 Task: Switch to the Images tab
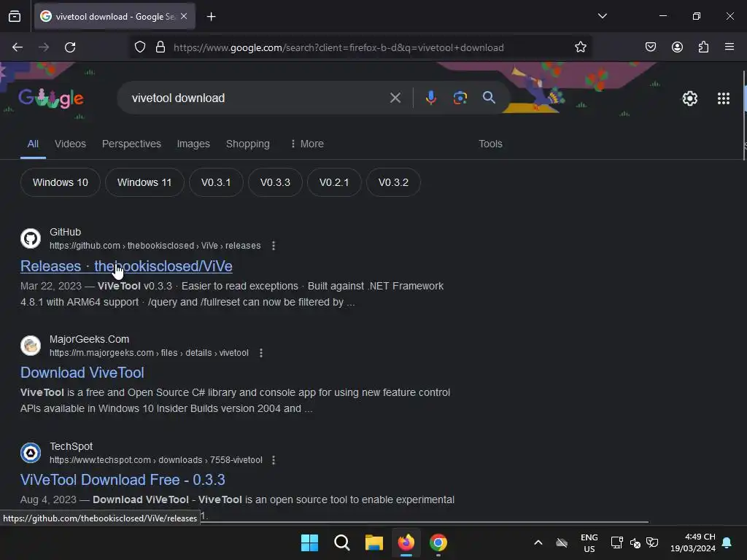pos(193,144)
